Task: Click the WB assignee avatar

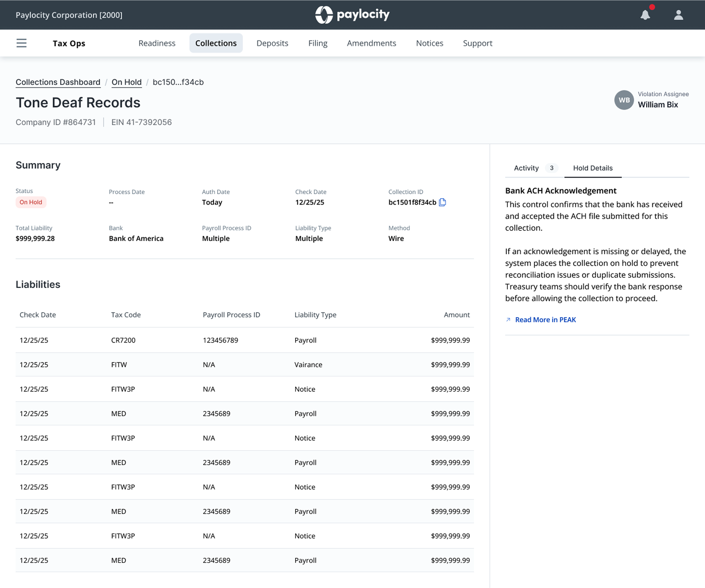Action: pyautogui.click(x=624, y=100)
